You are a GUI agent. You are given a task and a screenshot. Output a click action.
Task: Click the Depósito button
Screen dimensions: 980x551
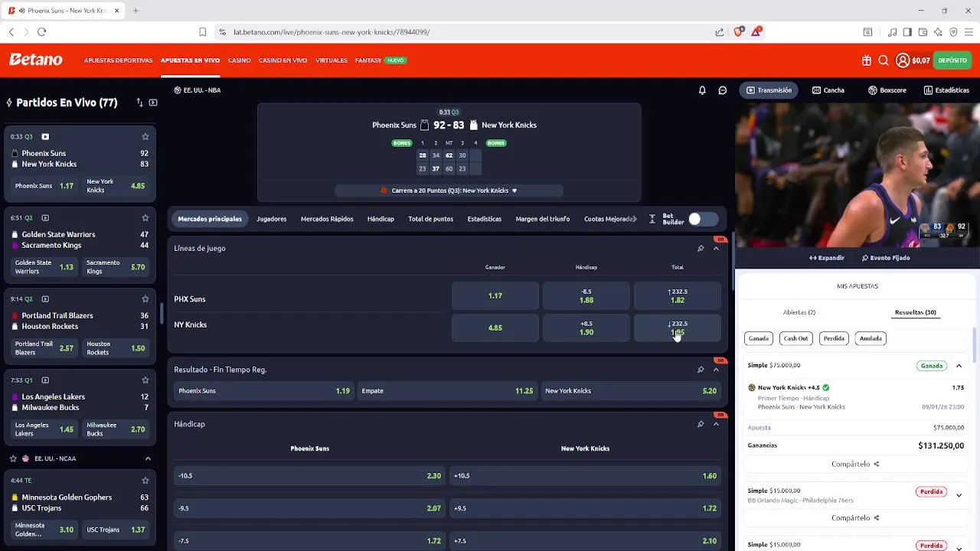point(952,60)
